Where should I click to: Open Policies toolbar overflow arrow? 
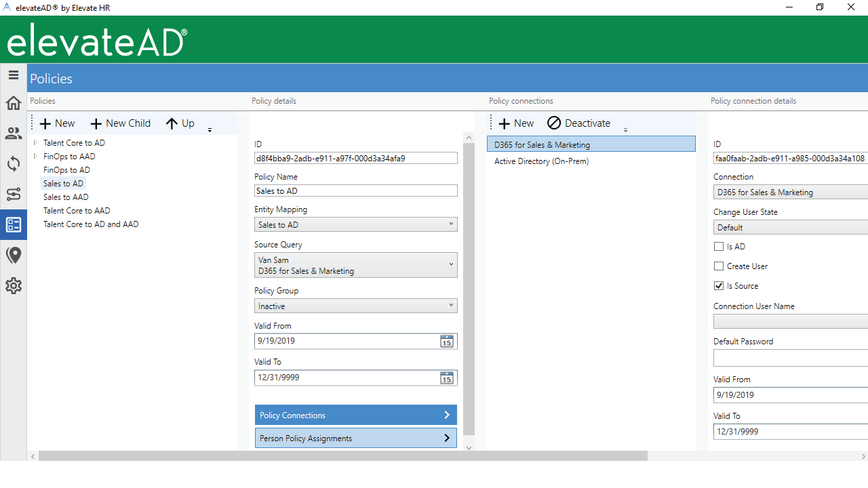pos(210,129)
